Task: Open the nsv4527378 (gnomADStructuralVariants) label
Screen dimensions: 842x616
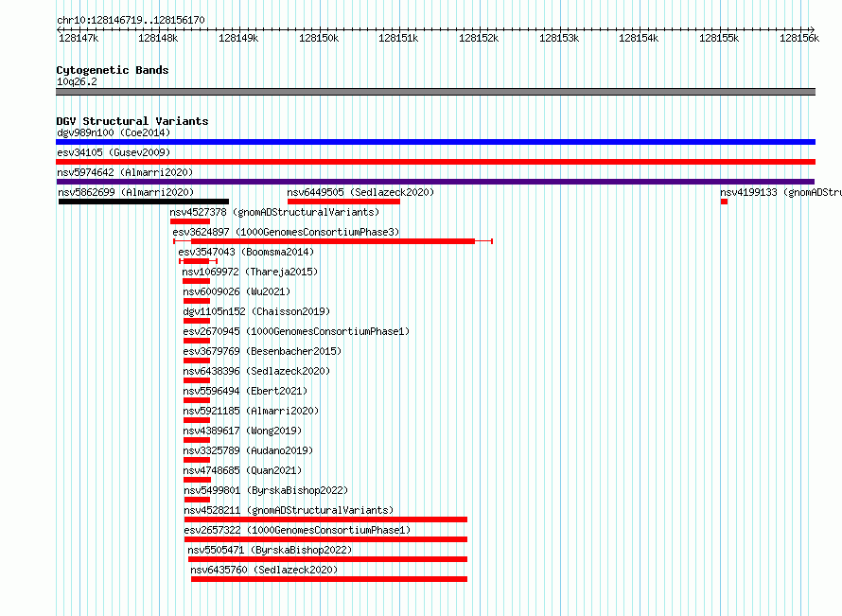Action: tap(275, 212)
